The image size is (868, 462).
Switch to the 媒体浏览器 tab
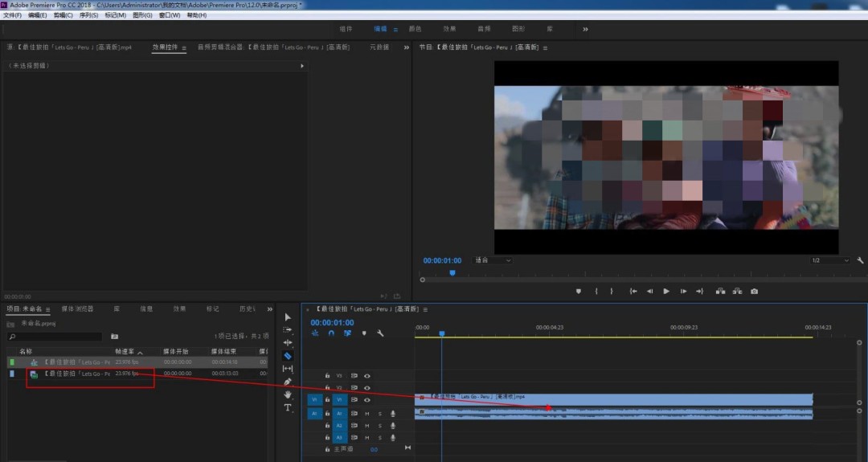77,309
